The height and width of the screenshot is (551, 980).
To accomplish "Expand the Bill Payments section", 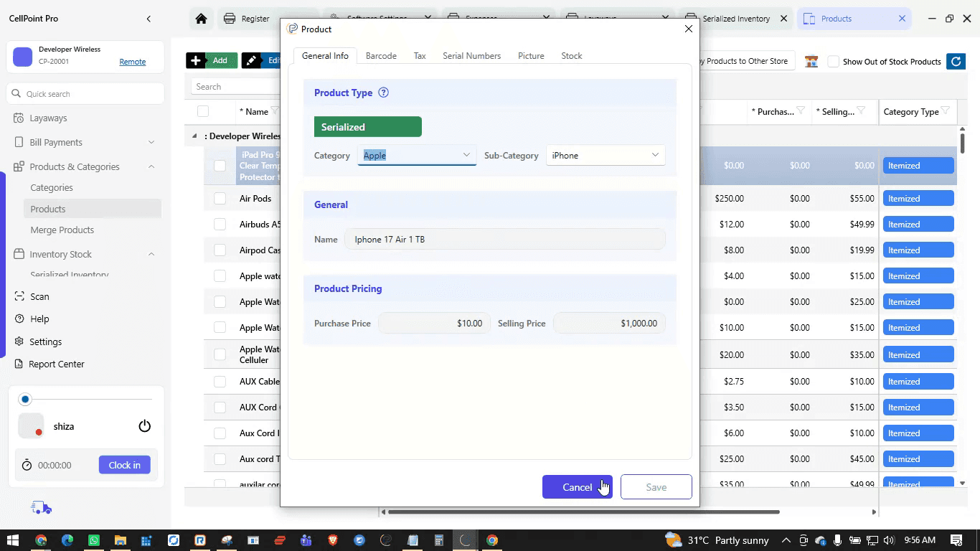I will (151, 142).
